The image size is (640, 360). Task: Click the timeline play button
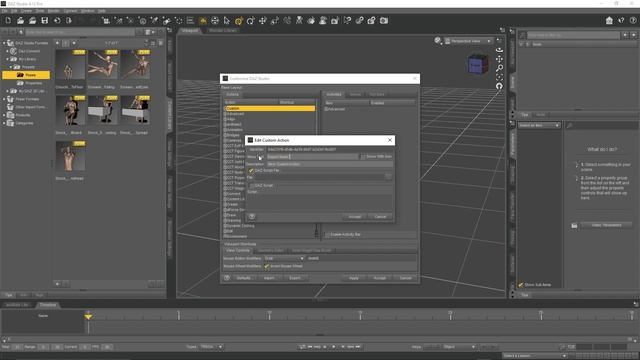[333, 347]
